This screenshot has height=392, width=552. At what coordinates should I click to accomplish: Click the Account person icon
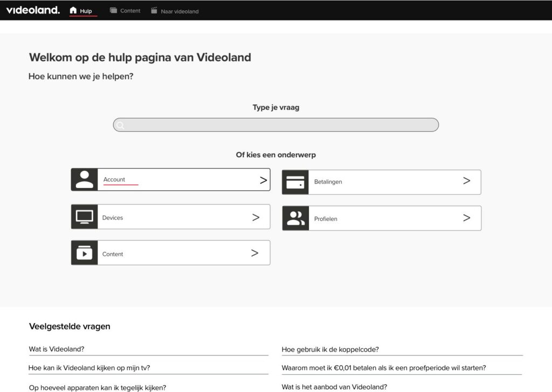(85, 180)
